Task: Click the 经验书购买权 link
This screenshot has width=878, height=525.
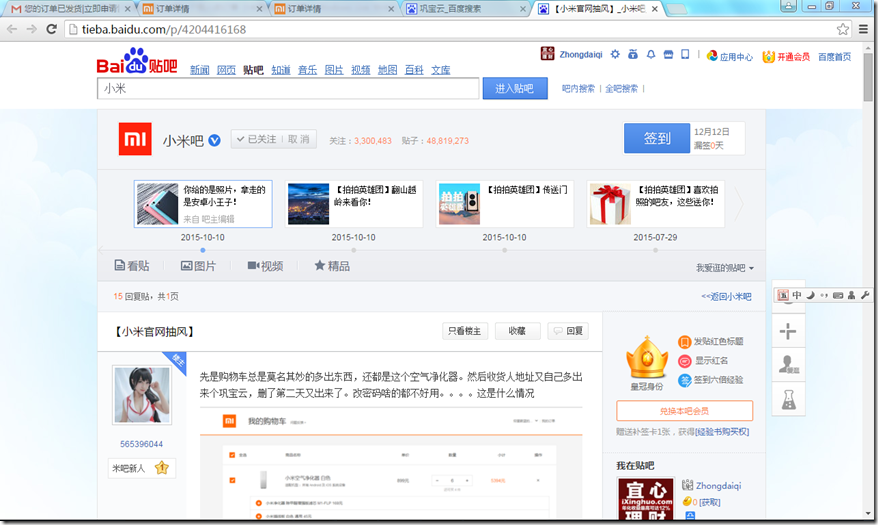Action: 722,432
